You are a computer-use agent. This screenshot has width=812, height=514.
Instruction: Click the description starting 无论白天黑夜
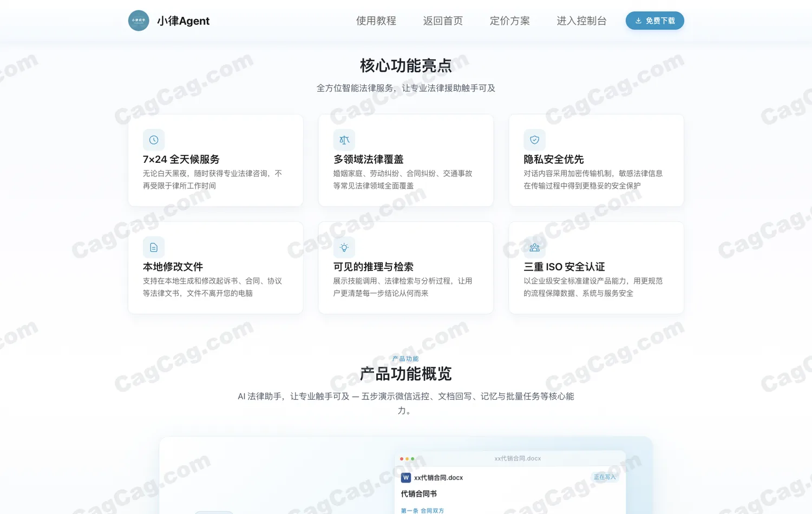[213, 180]
